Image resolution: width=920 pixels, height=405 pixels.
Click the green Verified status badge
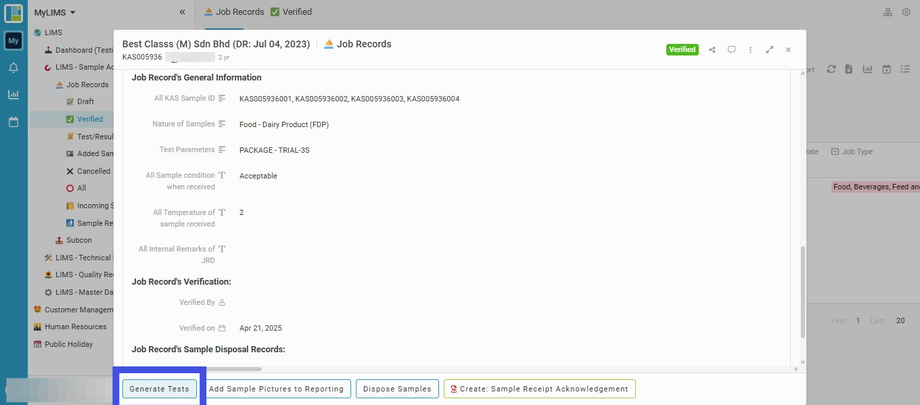click(x=682, y=50)
